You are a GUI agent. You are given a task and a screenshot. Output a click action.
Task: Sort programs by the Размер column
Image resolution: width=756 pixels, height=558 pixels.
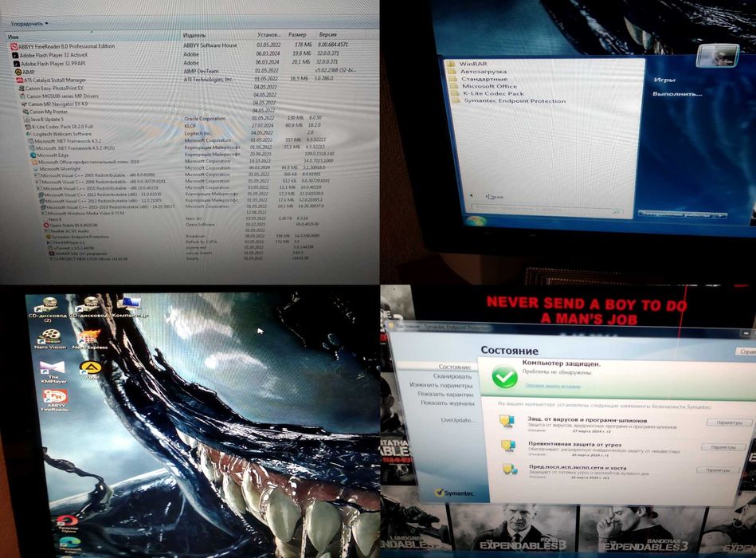click(297, 35)
